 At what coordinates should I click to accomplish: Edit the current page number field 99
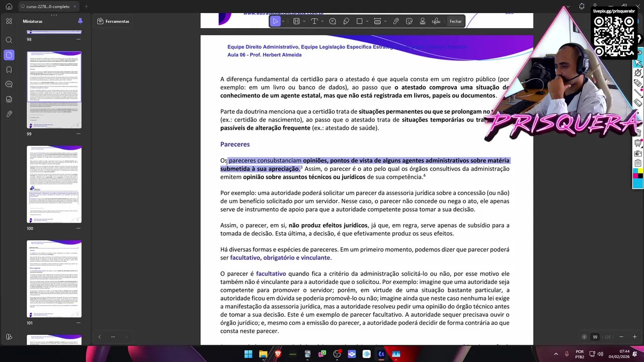point(595,337)
